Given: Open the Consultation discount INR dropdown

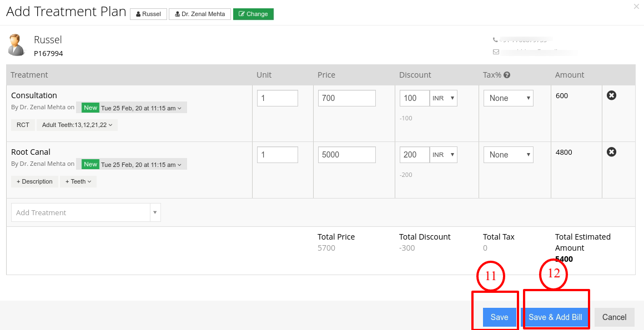Looking at the screenshot, I should 444,98.
